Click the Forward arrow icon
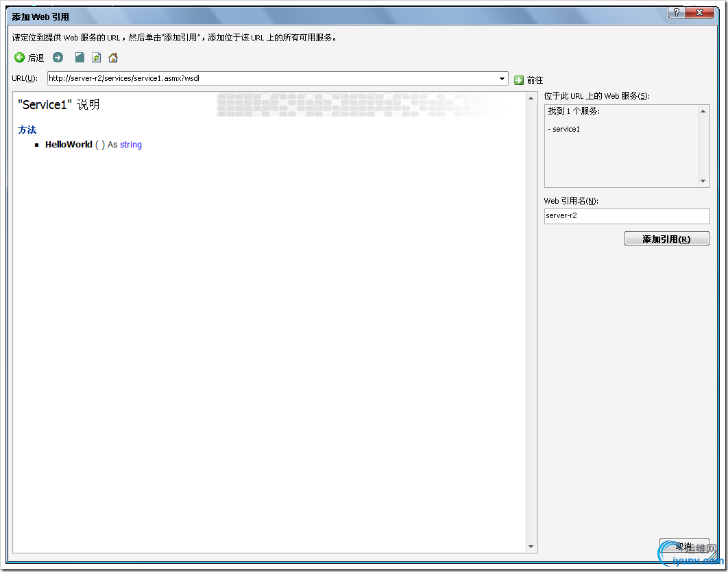The image size is (728, 572). (x=58, y=58)
